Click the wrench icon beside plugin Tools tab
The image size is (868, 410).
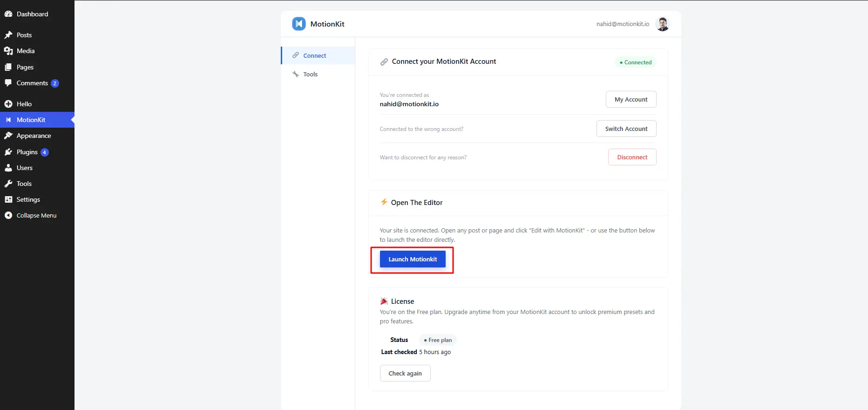click(296, 74)
